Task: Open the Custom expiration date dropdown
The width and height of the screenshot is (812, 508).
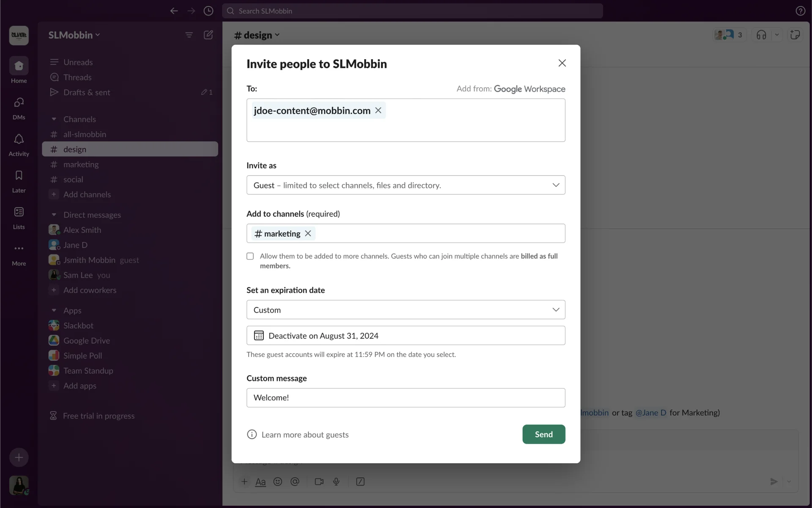Action: [x=406, y=310]
